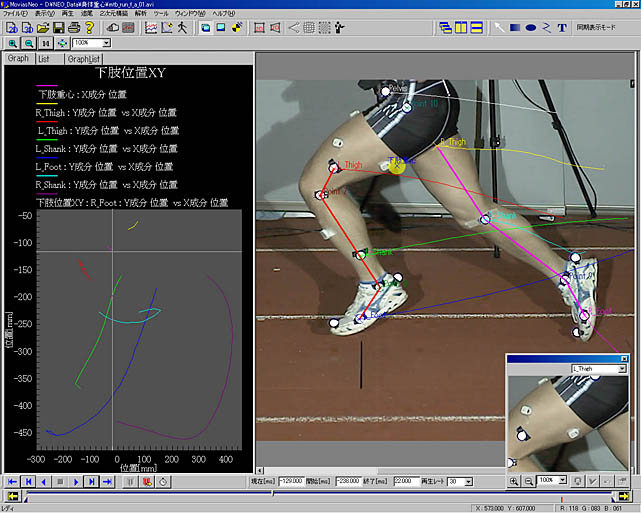Viewport: 641px width, 513px height.
Task: Click the 1:1 actual size button
Action: pyautogui.click(x=46, y=43)
